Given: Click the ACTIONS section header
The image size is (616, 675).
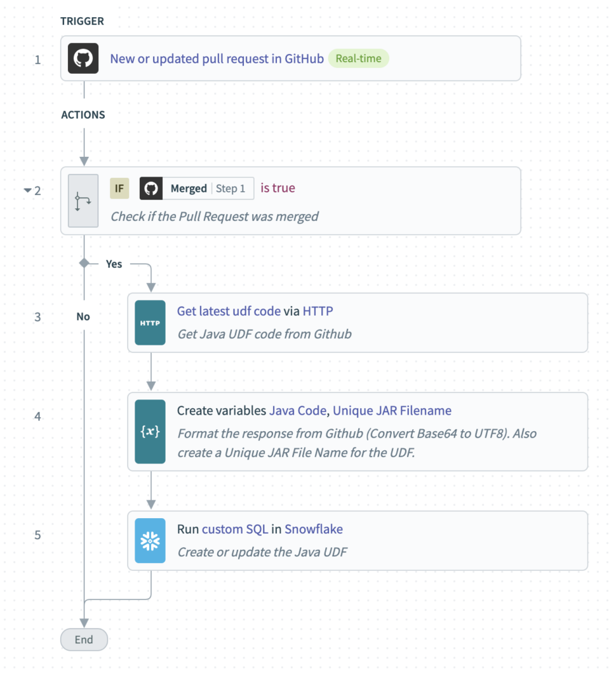Looking at the screenshot, I should click(83, 115).
